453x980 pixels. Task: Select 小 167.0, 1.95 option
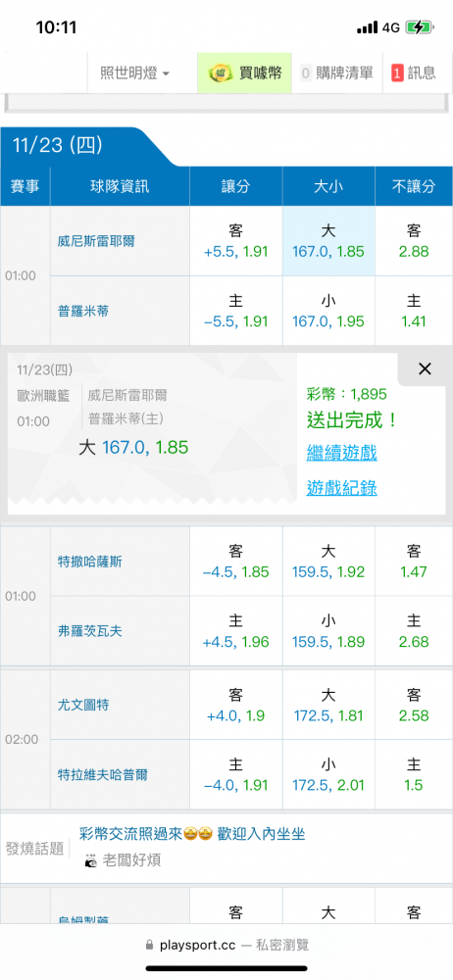(x=328, y=311)
